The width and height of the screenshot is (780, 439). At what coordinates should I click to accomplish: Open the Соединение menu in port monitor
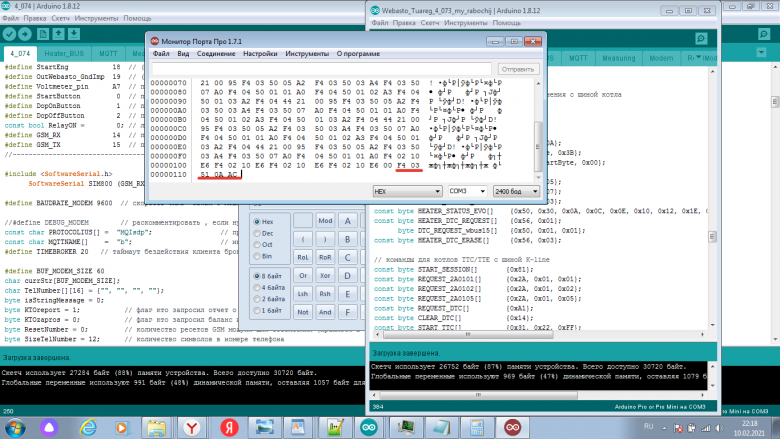215,53
